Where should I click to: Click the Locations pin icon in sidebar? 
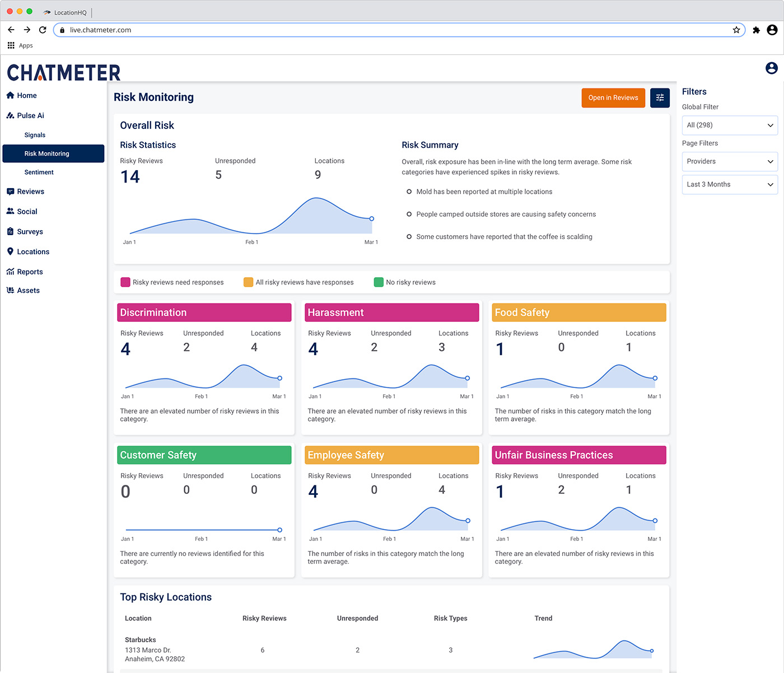pos(10,252)
